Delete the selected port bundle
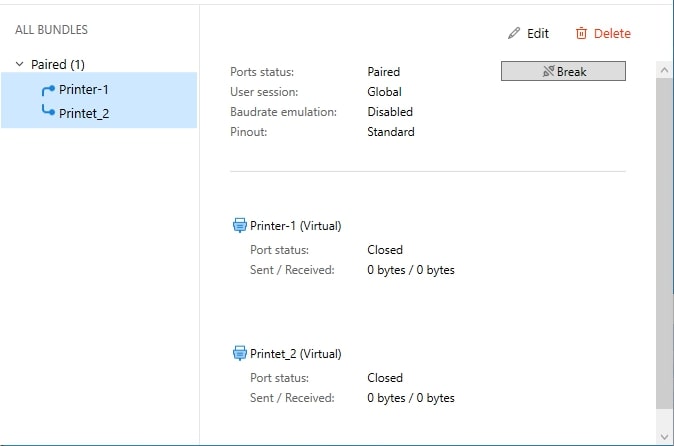The width and height of the screenshot is (674, 446). coord(603,34)
